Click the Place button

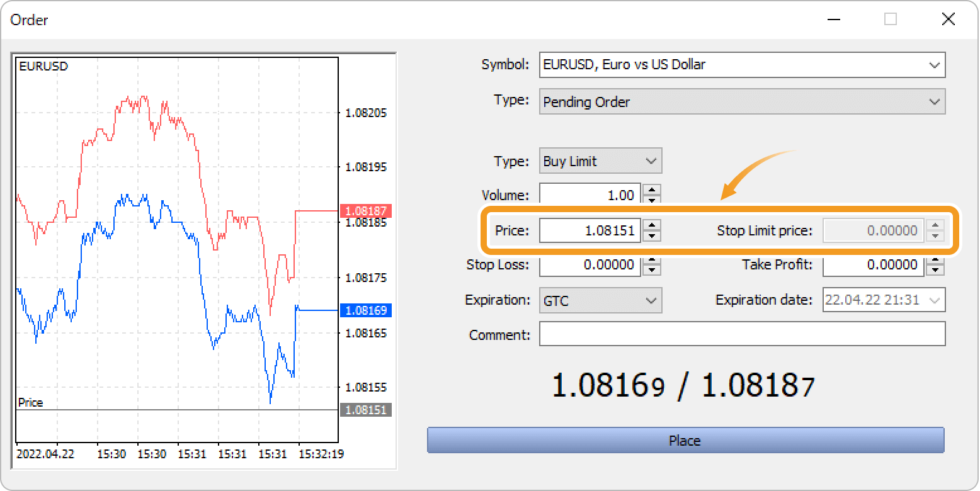pos(685,440)
